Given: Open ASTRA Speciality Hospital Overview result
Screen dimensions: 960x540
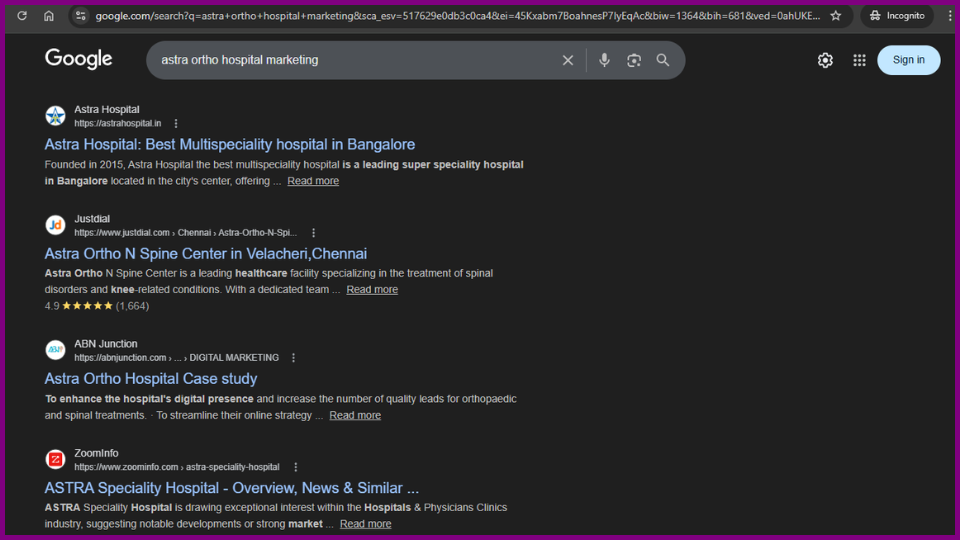Looking at the screenshot, I should [231, 488].
